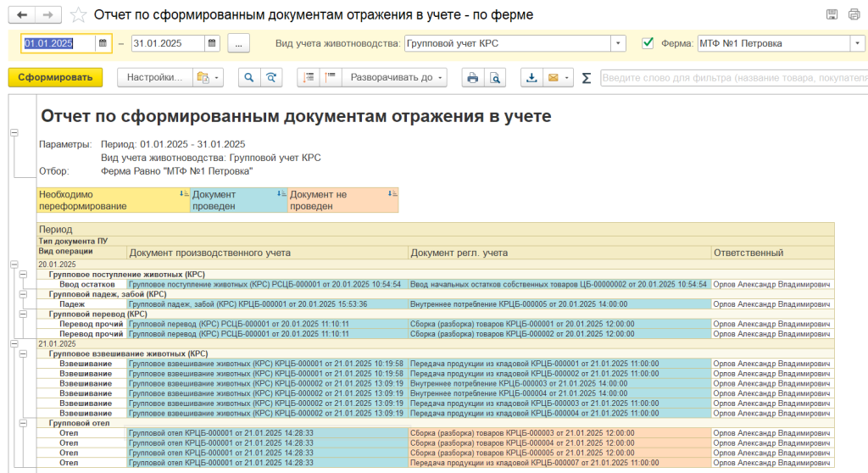Click the start date field 01.01.2025
This screenshot has height=473, width=868.
click(x=58, y=43)
